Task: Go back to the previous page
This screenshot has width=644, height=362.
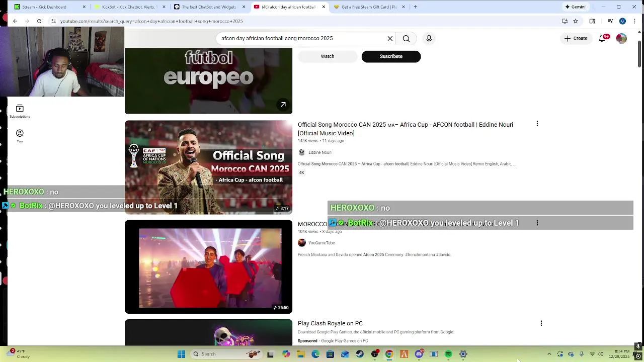Action: [15, 21]
